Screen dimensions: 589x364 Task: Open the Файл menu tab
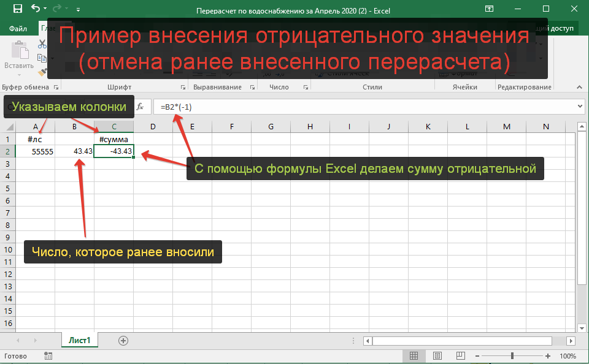tap(18, 29)
